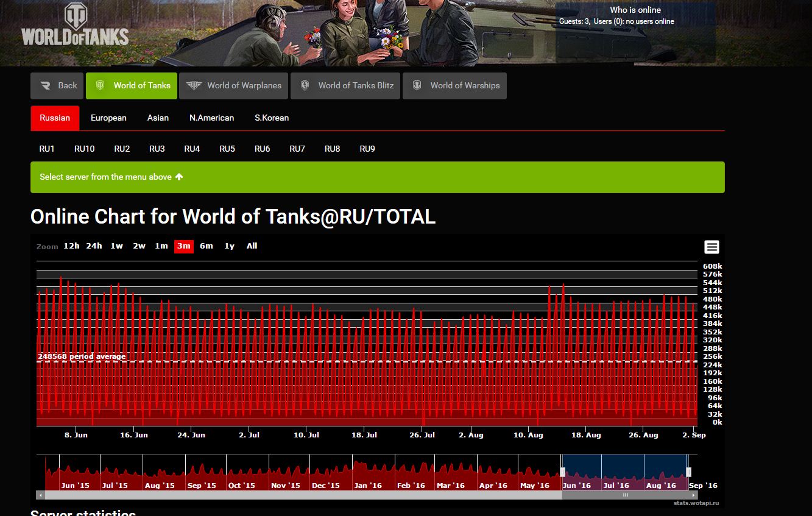812x516 pixels.
Task: Click the horizontal chart navigator scrollbar thumb
Action: click(625, 495)
